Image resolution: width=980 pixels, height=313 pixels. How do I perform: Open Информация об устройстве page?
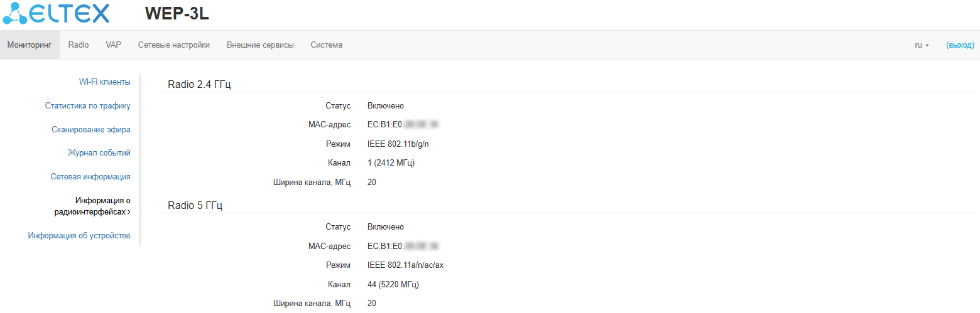pos(79,236)
